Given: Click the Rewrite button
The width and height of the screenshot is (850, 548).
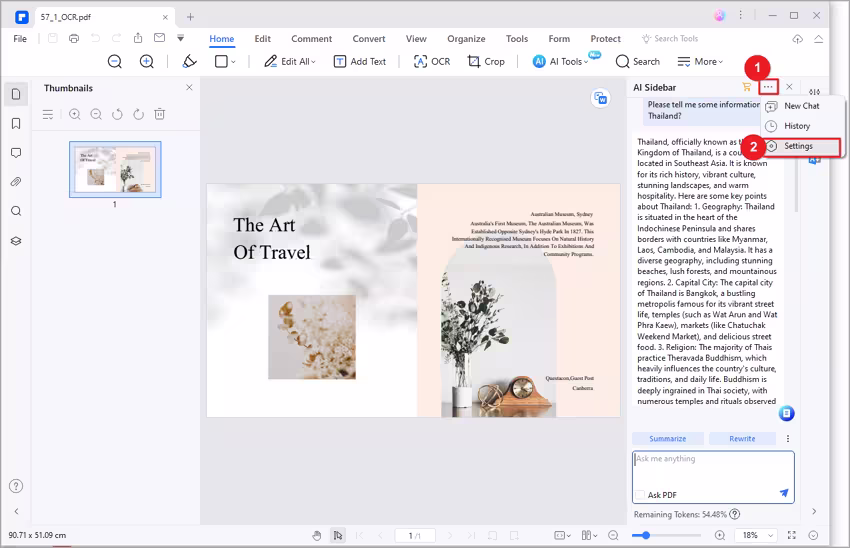Looking at the screenshot, I should [x=742, y=438].
